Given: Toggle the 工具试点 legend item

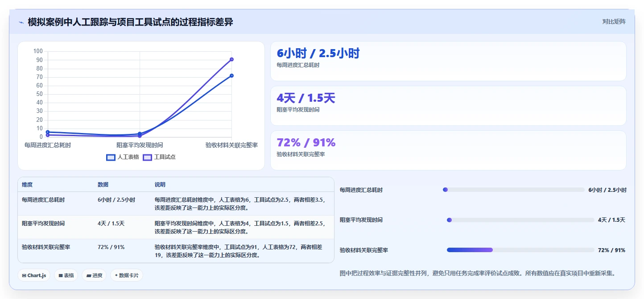Looking at the screenshot, I should (x=159, y=157).
